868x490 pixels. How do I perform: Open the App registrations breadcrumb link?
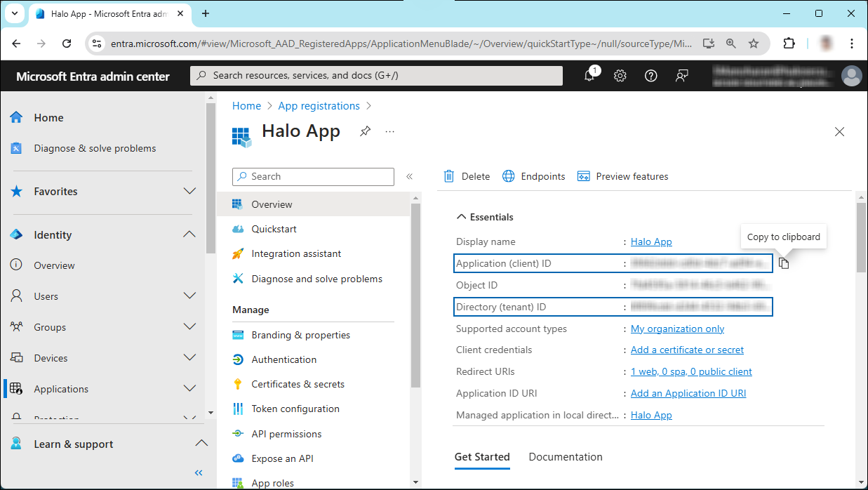(x=319, y=106)
